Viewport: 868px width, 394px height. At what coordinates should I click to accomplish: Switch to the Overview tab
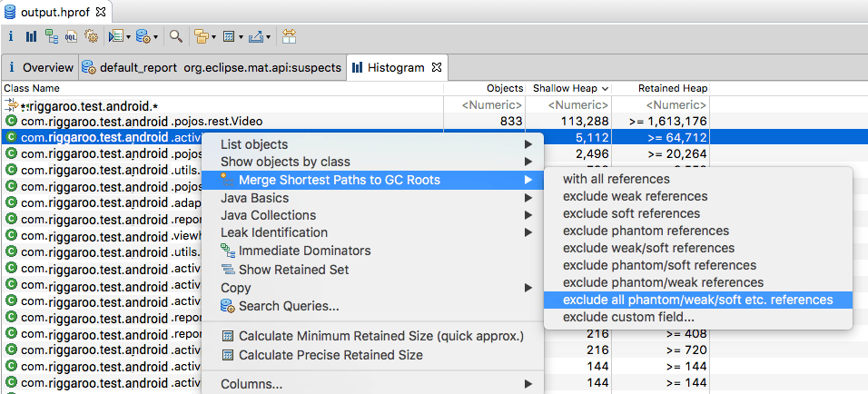coord(47,67)
